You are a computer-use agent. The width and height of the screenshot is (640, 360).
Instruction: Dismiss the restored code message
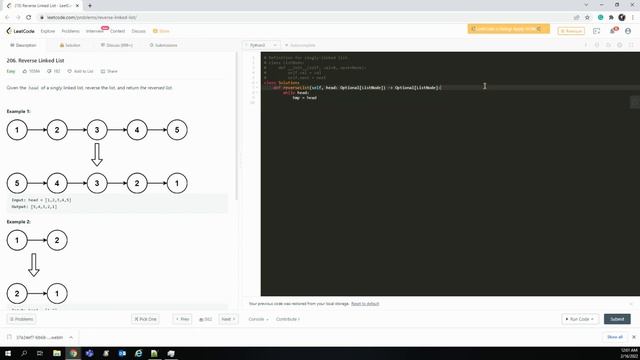[631, 304]
